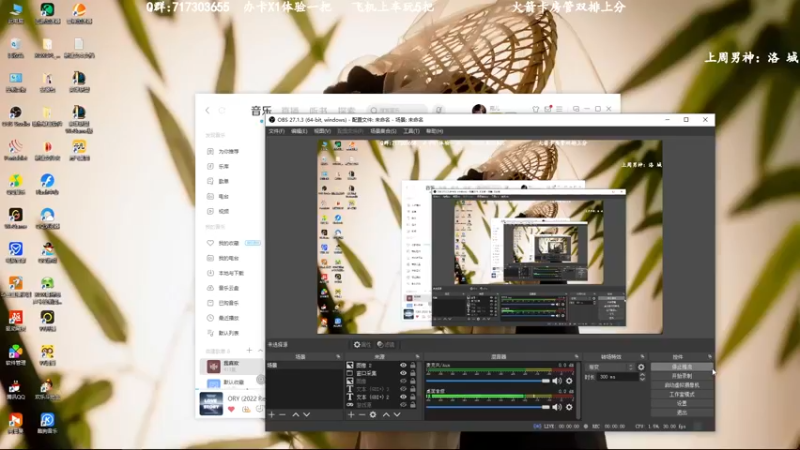Decrease transition duration with down stepper
This screenshot has height=450, width=800.
point(642,379)
